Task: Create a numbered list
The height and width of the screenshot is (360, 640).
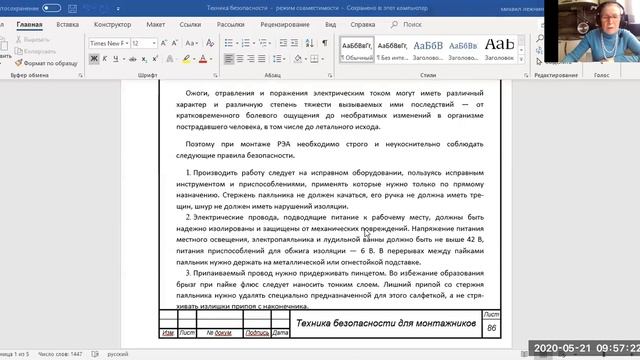Action: pos(246,43)
